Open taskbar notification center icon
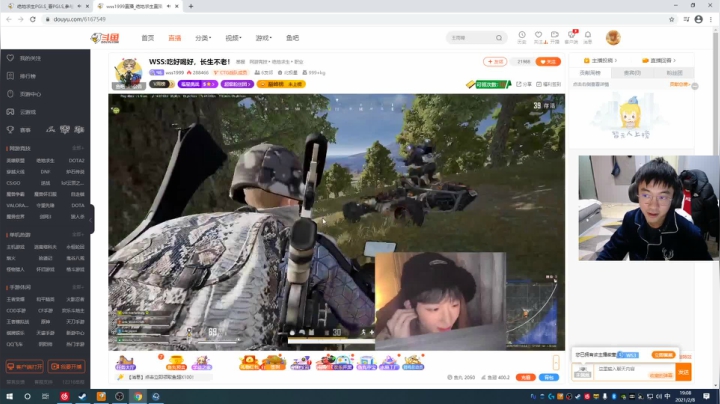 coord(706,396)
